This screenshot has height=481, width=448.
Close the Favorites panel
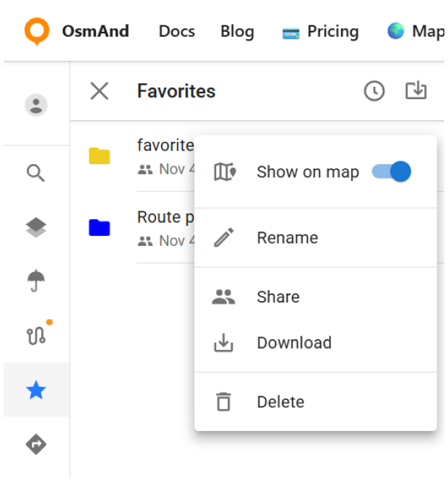(99, 91)
